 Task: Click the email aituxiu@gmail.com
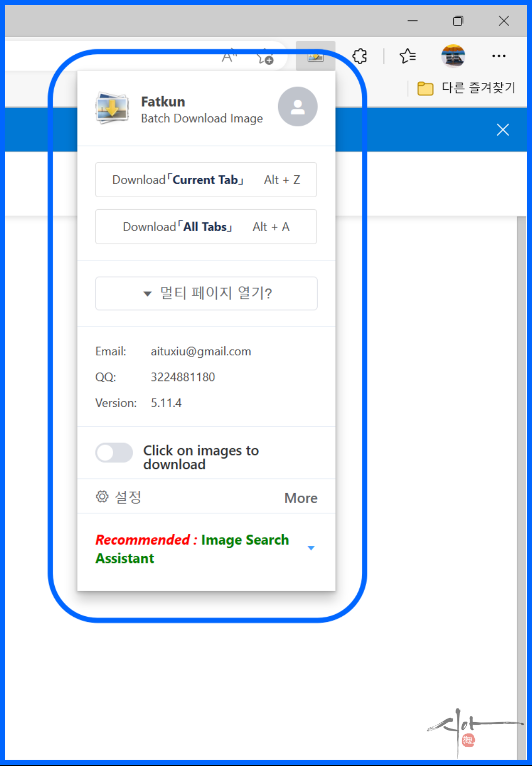pos(201,351)
